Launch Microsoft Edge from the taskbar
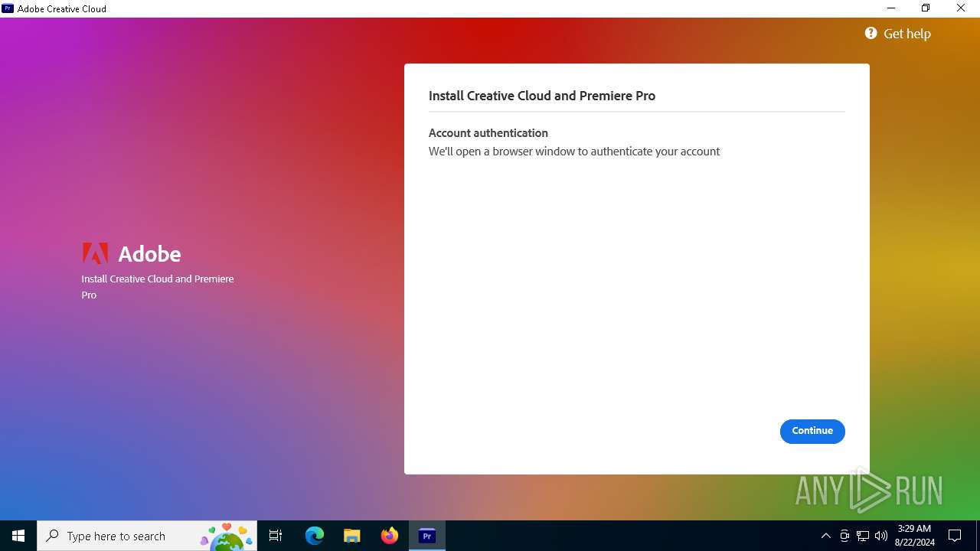 pos(315,536)
